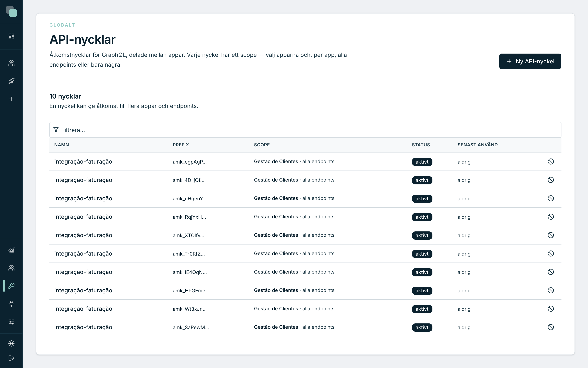Create a new key with Ny API-nyckel
The image size is (588, 368).
(530, 61)
